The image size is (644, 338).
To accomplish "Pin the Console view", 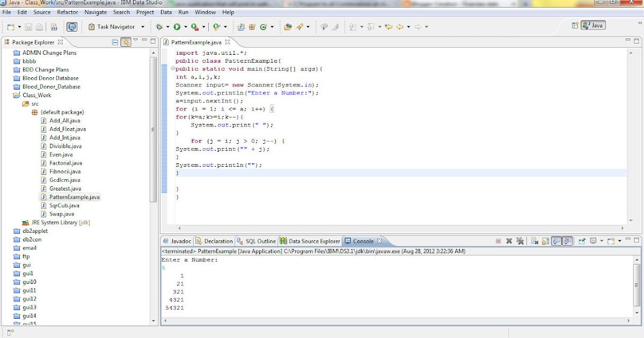I will point(582,240).
